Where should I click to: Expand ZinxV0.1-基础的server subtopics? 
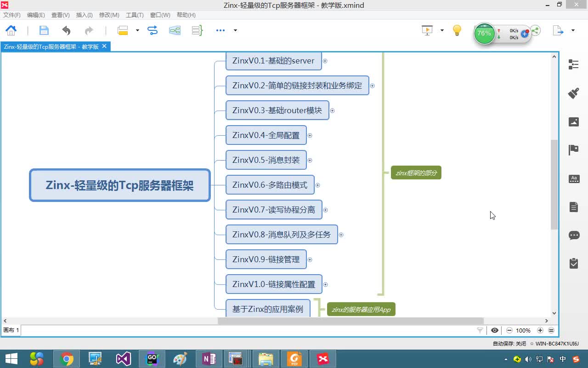[325, 61]
